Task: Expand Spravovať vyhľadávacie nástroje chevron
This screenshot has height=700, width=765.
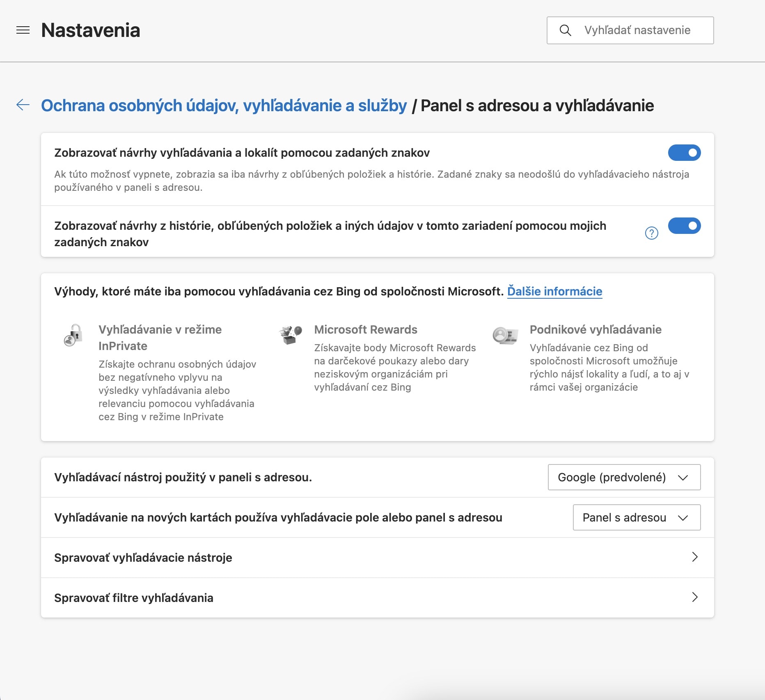Action: [x=695, y=557]
